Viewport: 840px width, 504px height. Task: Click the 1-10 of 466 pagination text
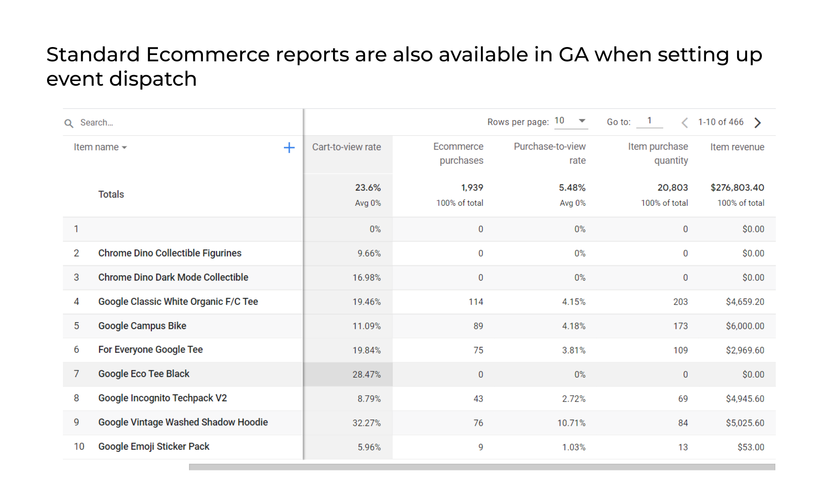pos(721,122)
